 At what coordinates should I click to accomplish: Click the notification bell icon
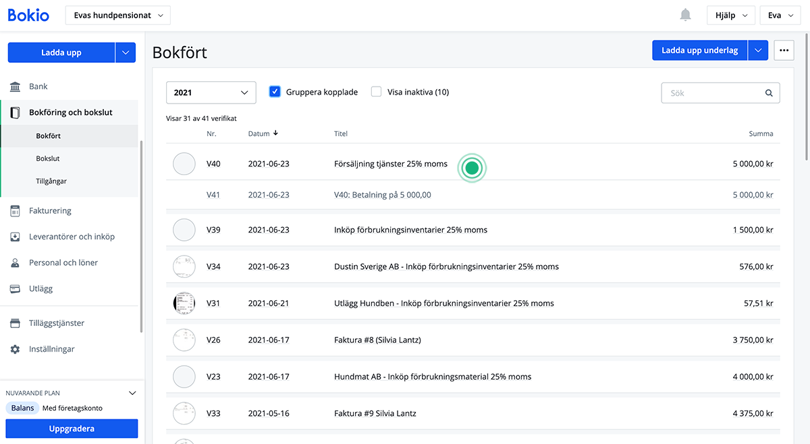click(685, 15)
